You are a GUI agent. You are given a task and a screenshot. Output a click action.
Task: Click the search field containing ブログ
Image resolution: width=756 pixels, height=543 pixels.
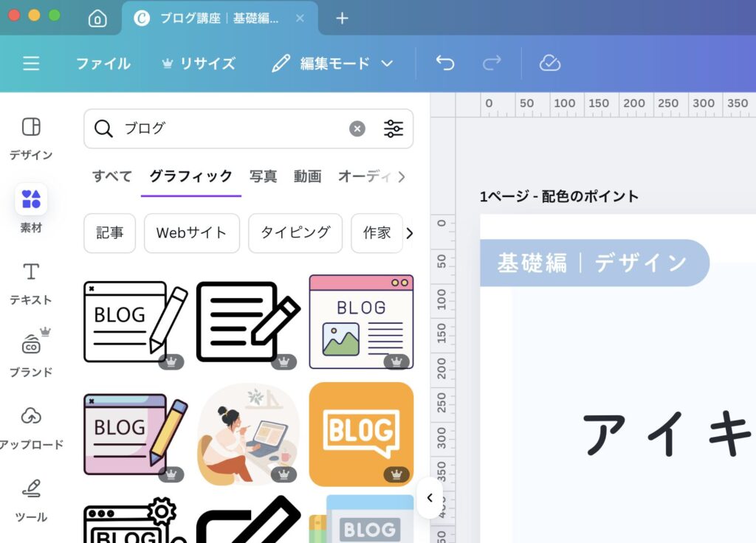[x=248, y=128]
